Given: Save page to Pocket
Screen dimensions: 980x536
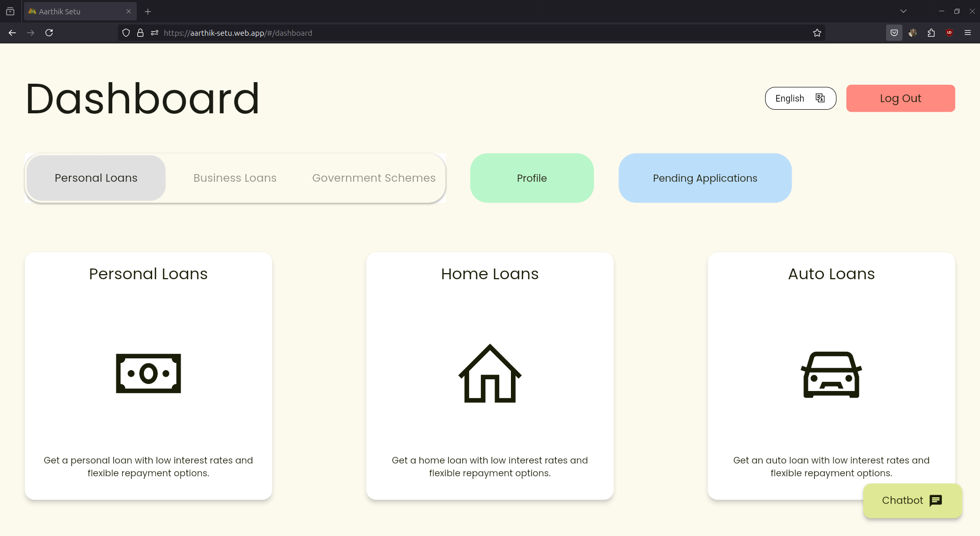Looking at the screenshot, I should click(x=894, y=33).
